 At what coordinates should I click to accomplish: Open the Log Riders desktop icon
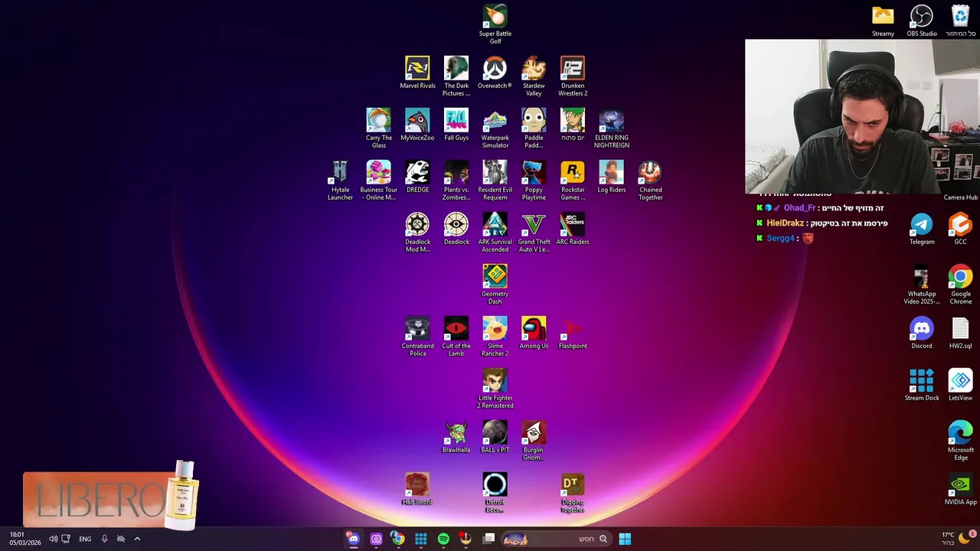[x=611, y=177]
